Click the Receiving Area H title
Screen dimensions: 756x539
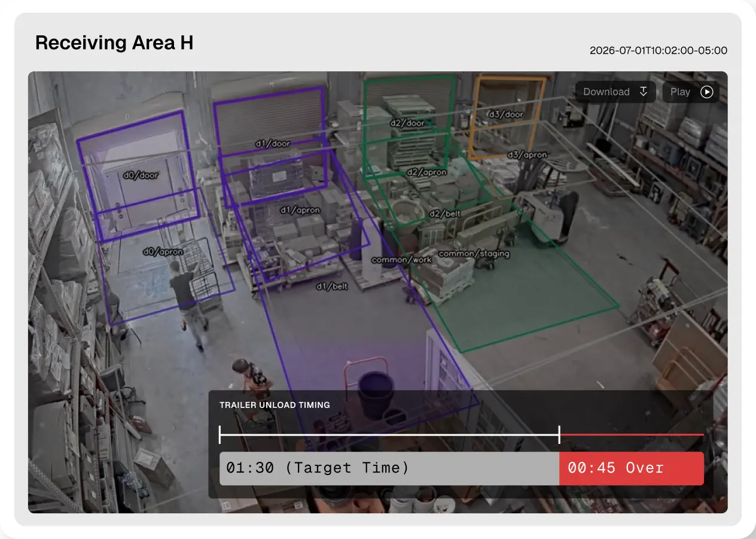[x=114, y=42]
